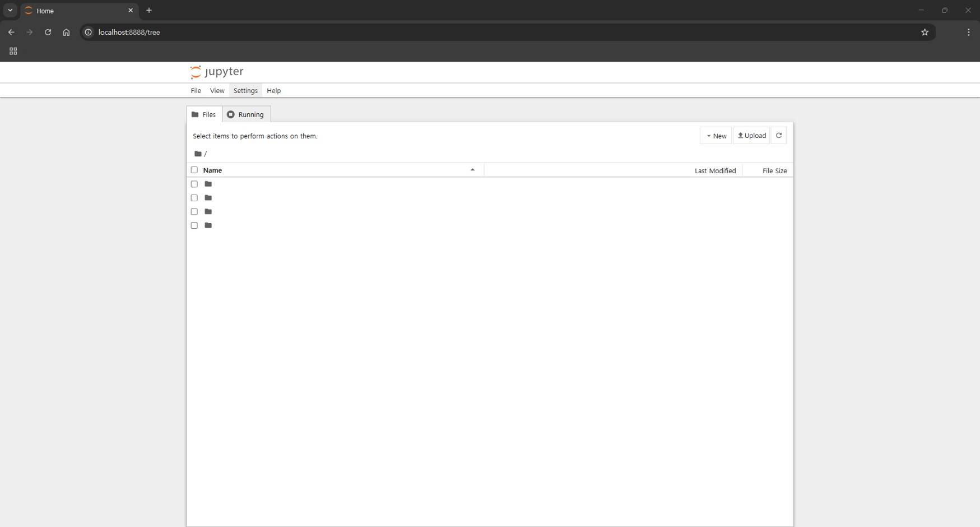Check the second folder's checkbox

coord(194,198)
